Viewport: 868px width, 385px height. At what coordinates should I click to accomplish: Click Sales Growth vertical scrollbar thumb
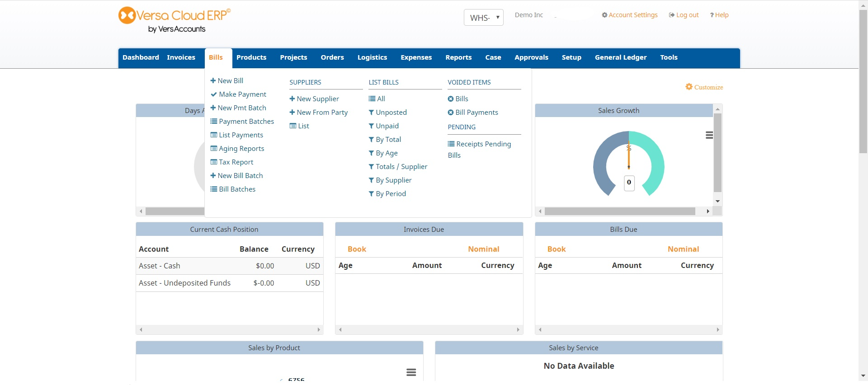click(717, 153)
